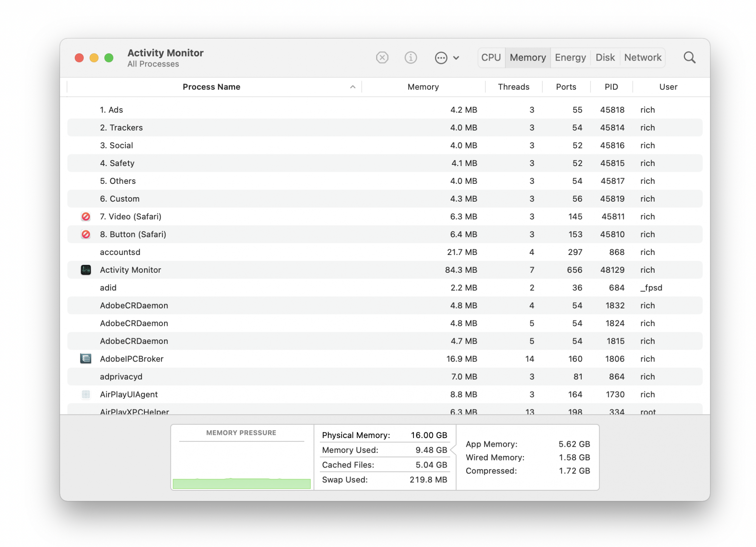This screenshot has height=547, width=756.
Task: Click the Swap Used 219.8 MB entry
Action: tap(384, 479)
